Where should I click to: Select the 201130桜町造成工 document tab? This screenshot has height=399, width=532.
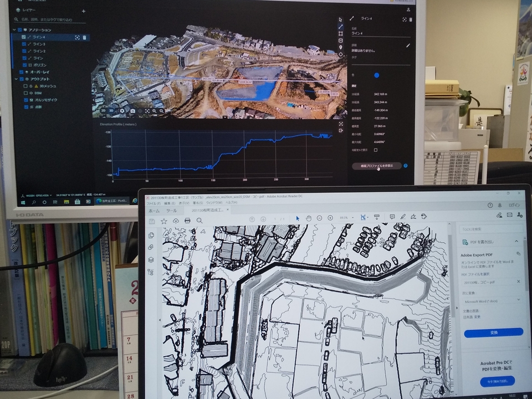coord(208,211)
